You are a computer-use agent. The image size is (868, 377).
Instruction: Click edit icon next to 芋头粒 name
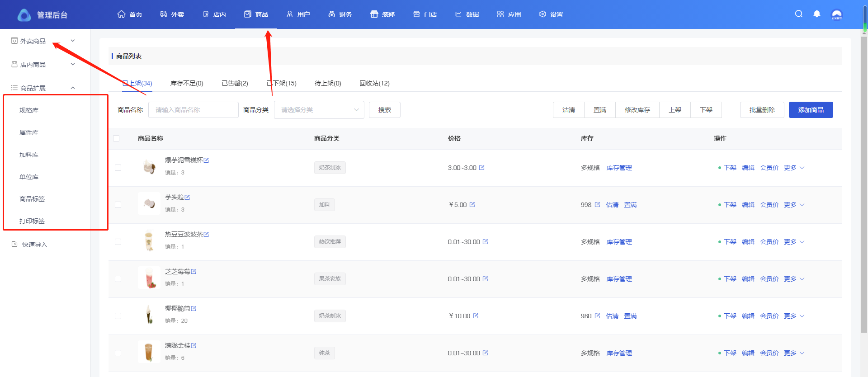[x=188, y=198]
